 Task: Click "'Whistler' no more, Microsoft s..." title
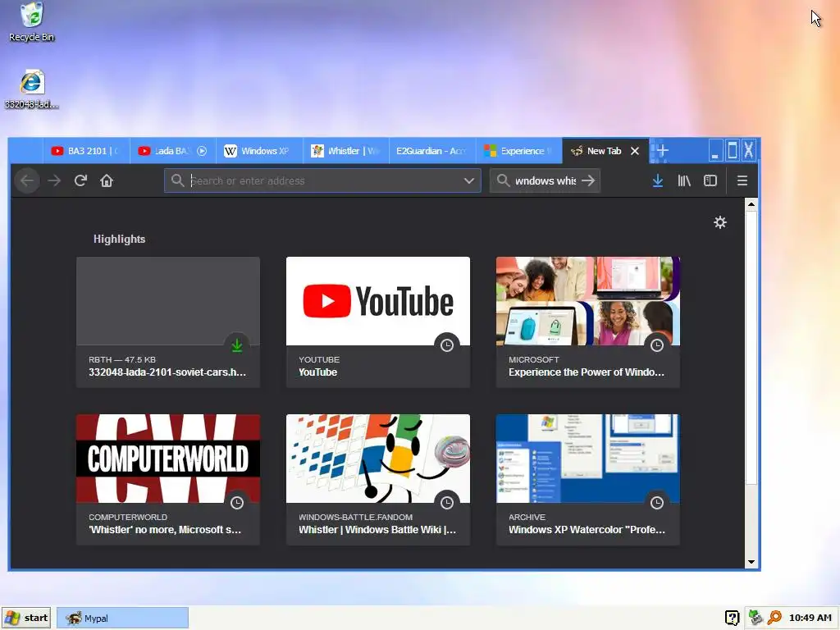(165, 530)
